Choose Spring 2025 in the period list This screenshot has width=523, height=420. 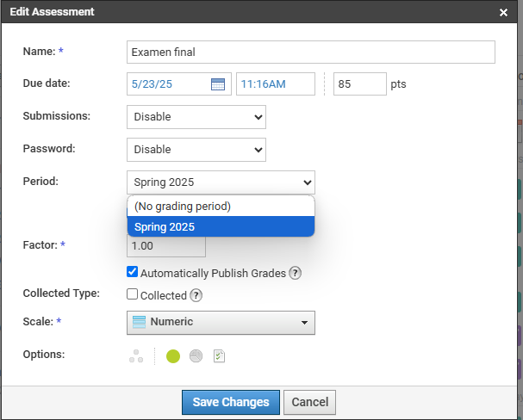pos(221,226)
